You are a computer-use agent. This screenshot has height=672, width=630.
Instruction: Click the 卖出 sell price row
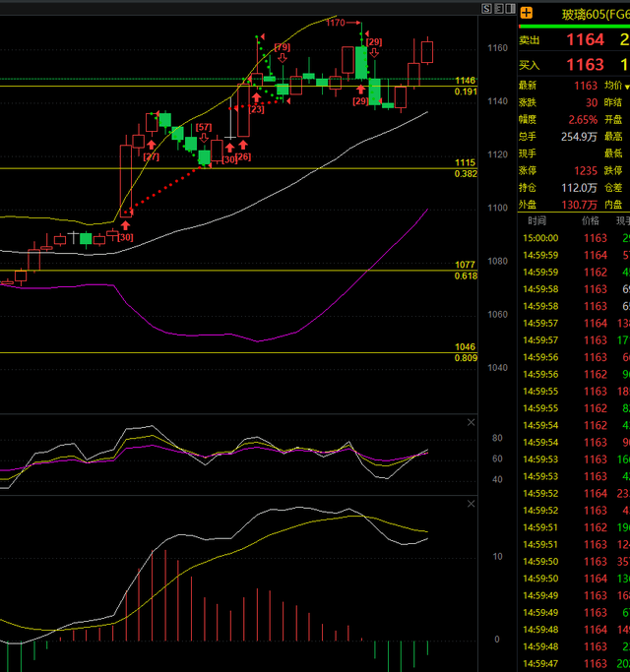pos(573,40)
